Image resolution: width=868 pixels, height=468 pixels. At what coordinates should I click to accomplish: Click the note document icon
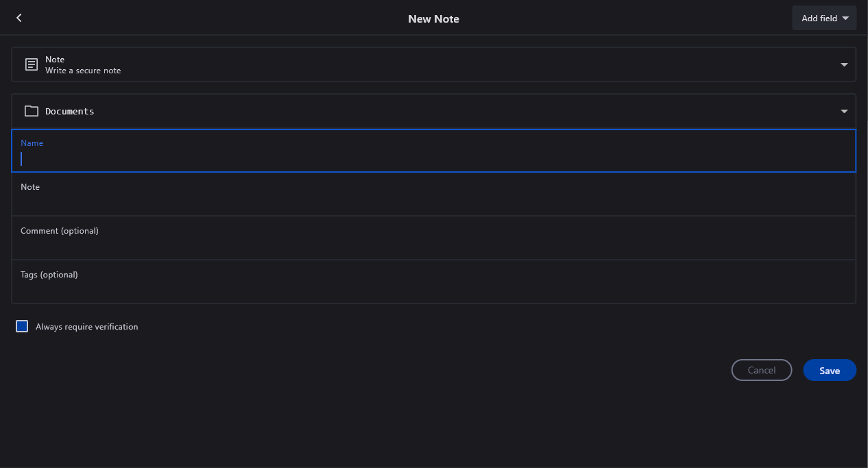(x=32, y=64)
